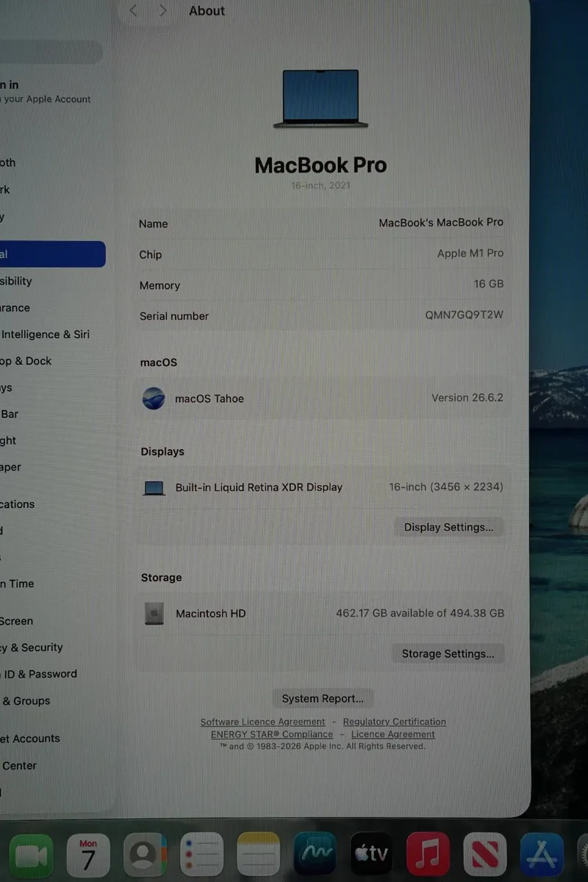Viewport: 588px width, 882px height.
Task: Open FaceTime from the Dock
Action: click(x=30, y=856)
